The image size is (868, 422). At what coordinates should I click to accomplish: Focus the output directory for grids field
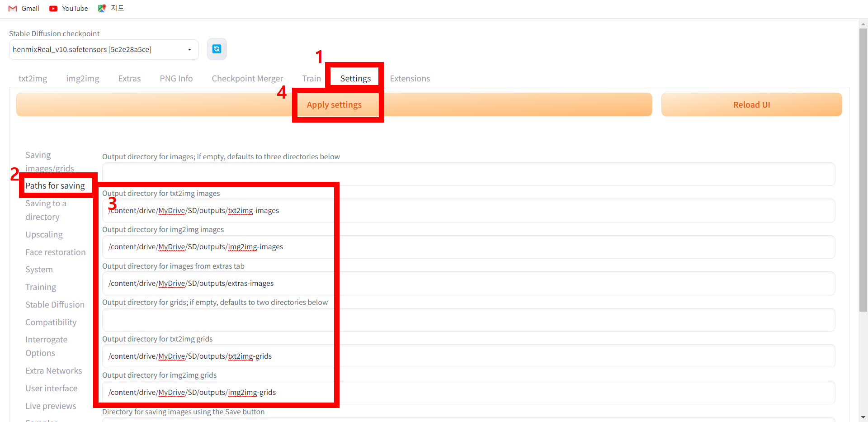468,320
